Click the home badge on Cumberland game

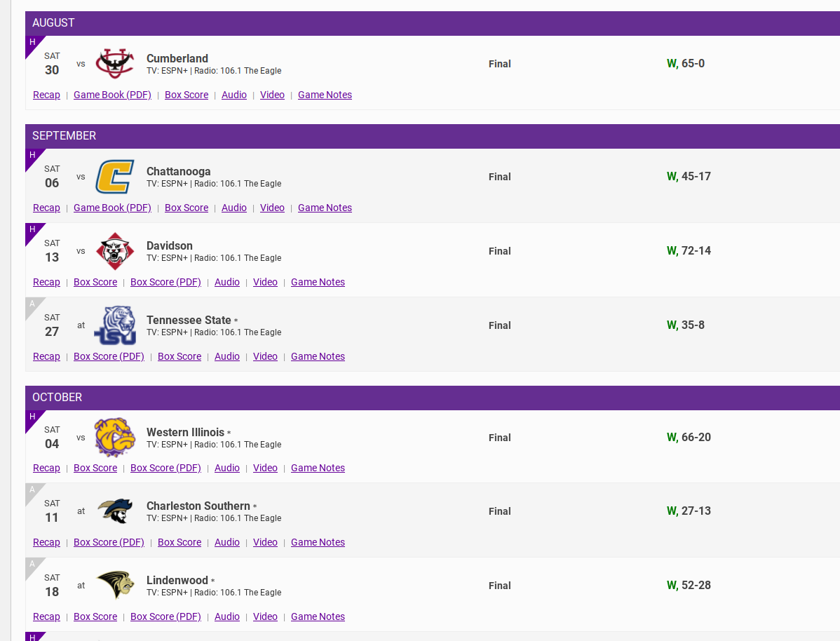tap(32, 43)
